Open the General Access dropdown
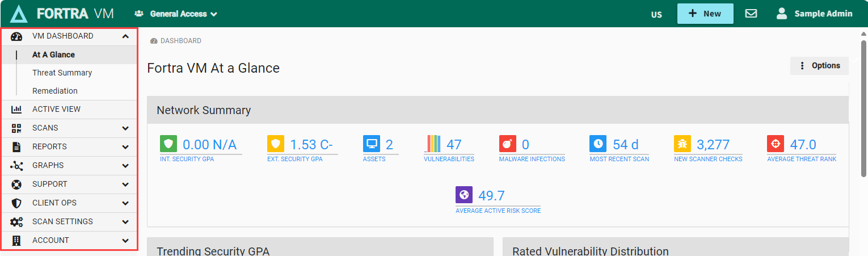The image size is (868, 256). [x=176, y=14]
